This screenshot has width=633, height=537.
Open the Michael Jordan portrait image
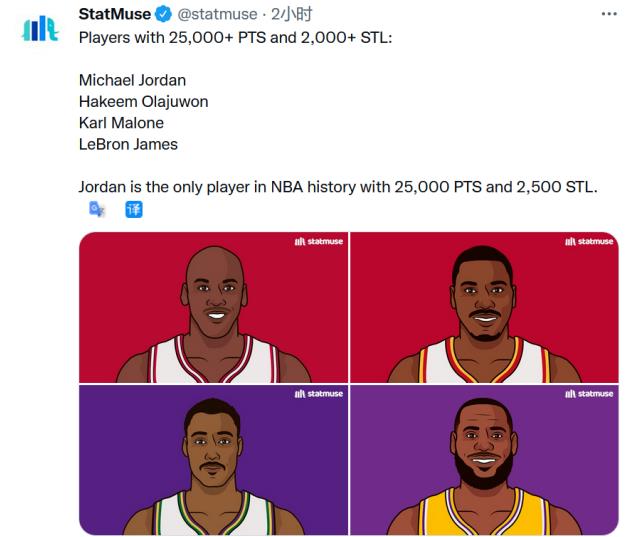(x=214, y=307)
